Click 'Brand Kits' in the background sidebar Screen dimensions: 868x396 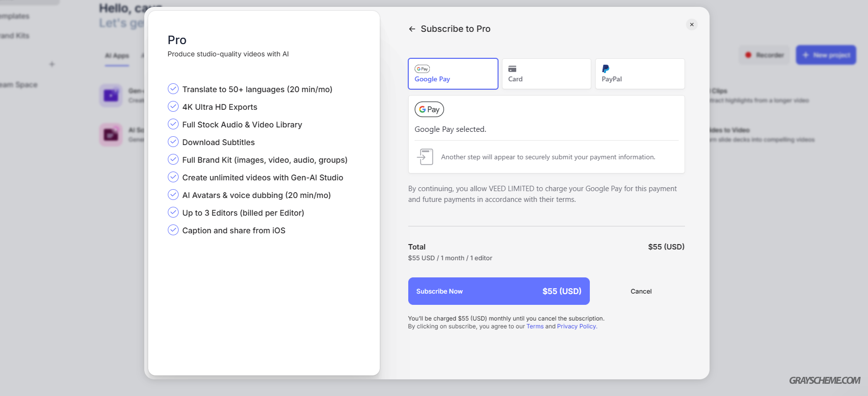click(x=14, y=36)
